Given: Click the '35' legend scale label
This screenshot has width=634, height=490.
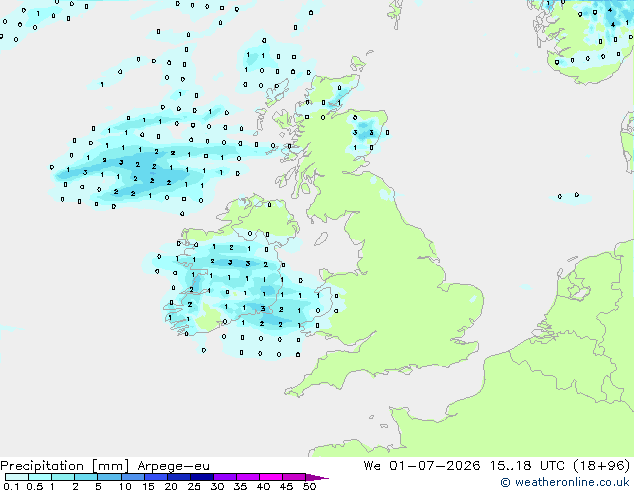Looking at the screenshot, I should click(240, 486).
